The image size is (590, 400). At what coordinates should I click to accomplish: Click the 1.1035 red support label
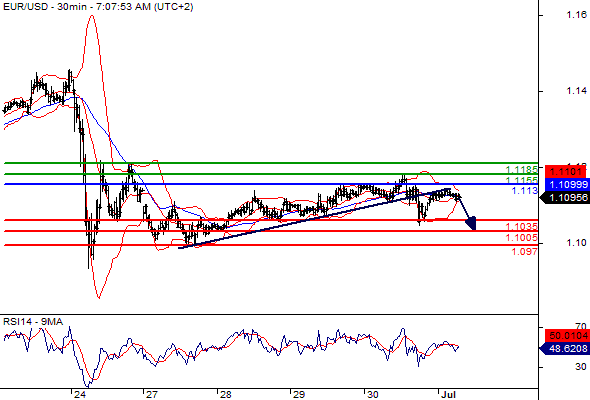click(x=522, y=227)
